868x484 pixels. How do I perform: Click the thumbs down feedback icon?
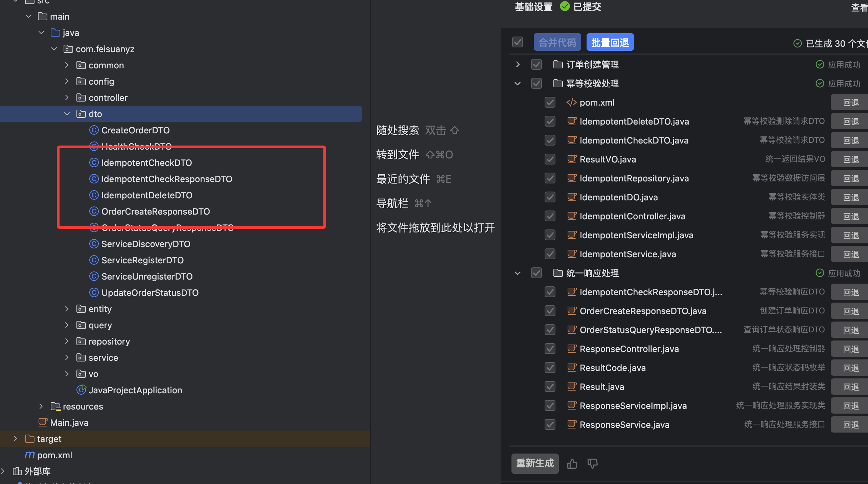tap(592, 463)
